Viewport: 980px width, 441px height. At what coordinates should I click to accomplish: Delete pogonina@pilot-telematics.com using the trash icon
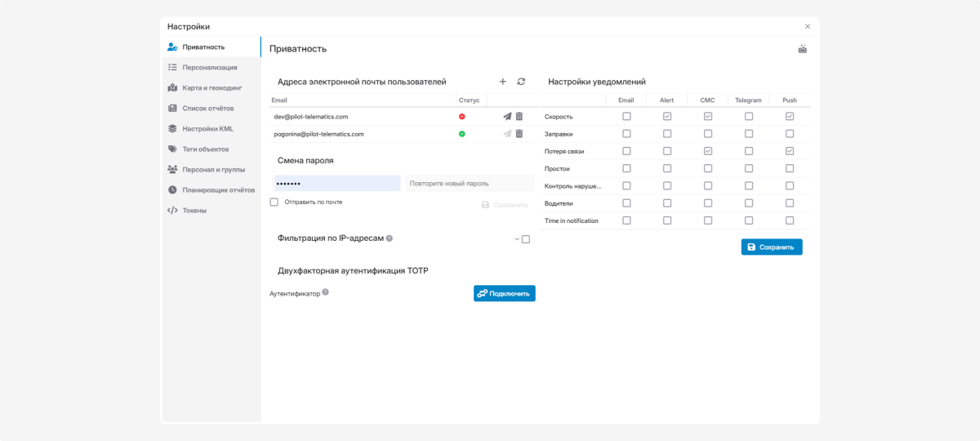[519, 134]
